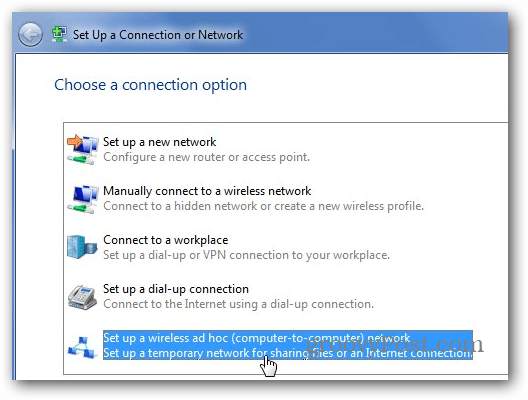Select 'Set up a new network' option title
The width and height of the screenshot is (528, 400).
[159, 142]
